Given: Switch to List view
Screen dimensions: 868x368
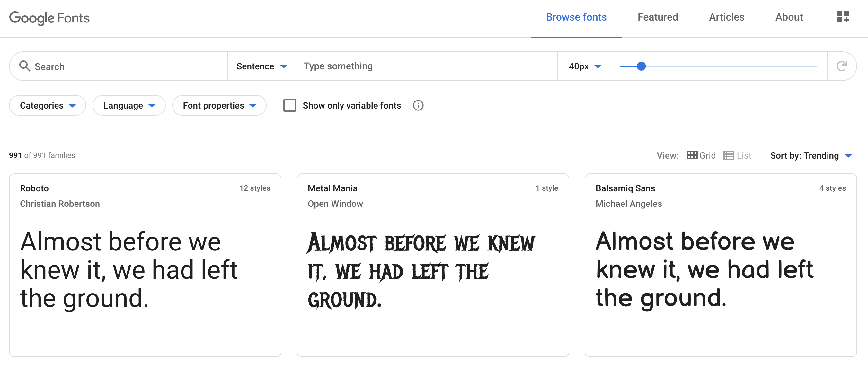Looking at the screenshot, I should (737, 155).
